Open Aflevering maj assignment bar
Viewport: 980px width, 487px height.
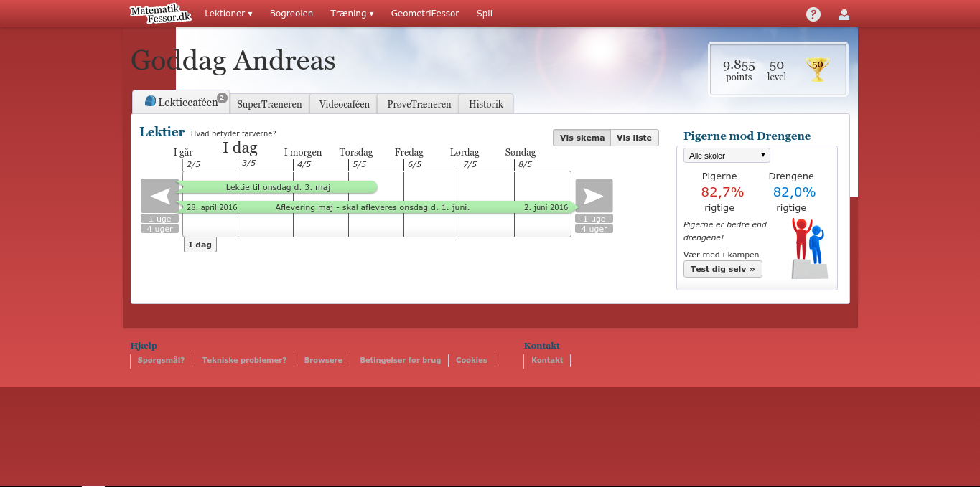(x=378, y=207)
